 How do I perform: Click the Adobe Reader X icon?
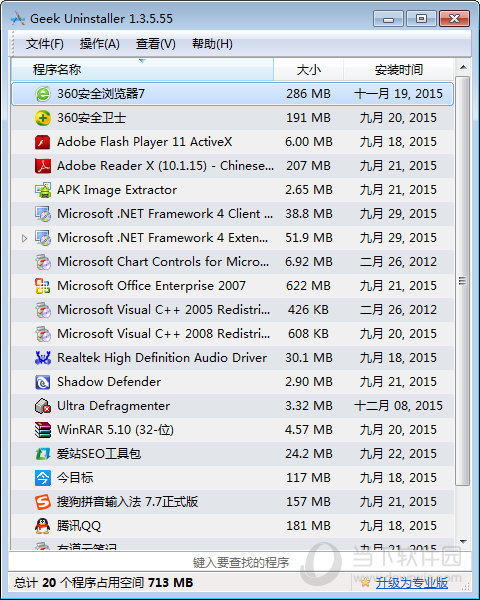[42, 166]
